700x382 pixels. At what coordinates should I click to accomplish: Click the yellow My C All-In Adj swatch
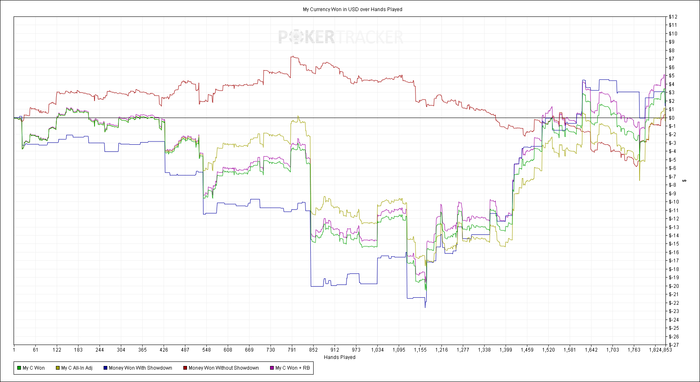click(x=58, y=368)
